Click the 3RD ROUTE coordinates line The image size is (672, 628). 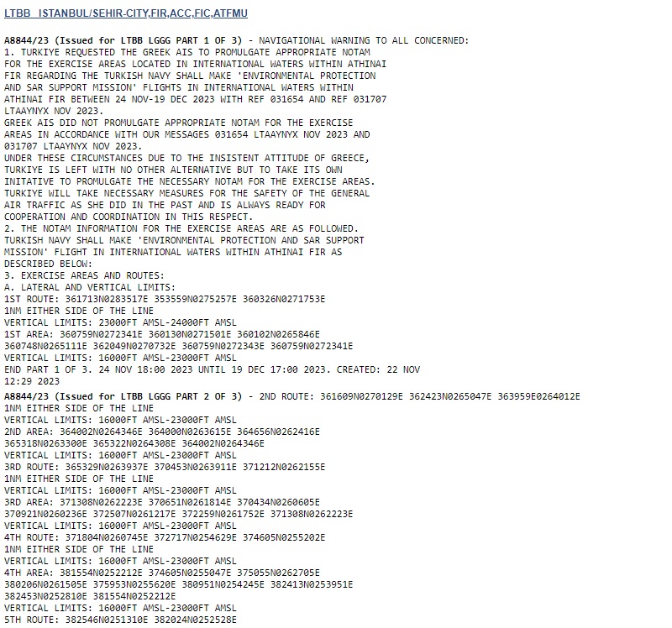tap(165, 467)
